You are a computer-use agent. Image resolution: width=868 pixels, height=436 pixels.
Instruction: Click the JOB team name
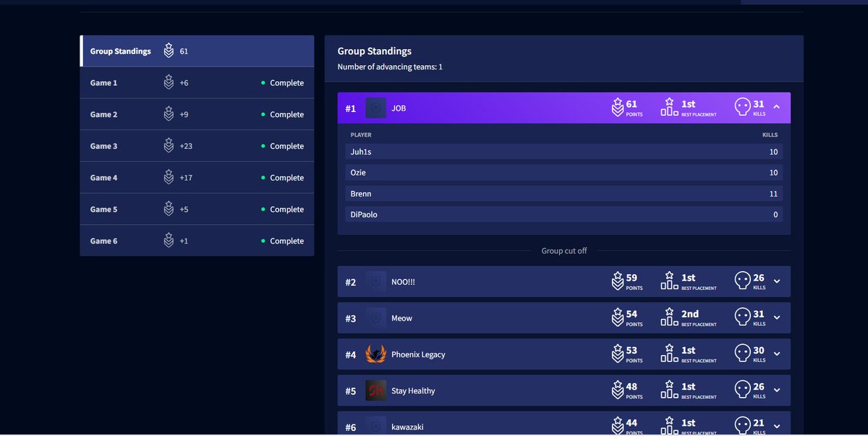(x=399, y=108)
